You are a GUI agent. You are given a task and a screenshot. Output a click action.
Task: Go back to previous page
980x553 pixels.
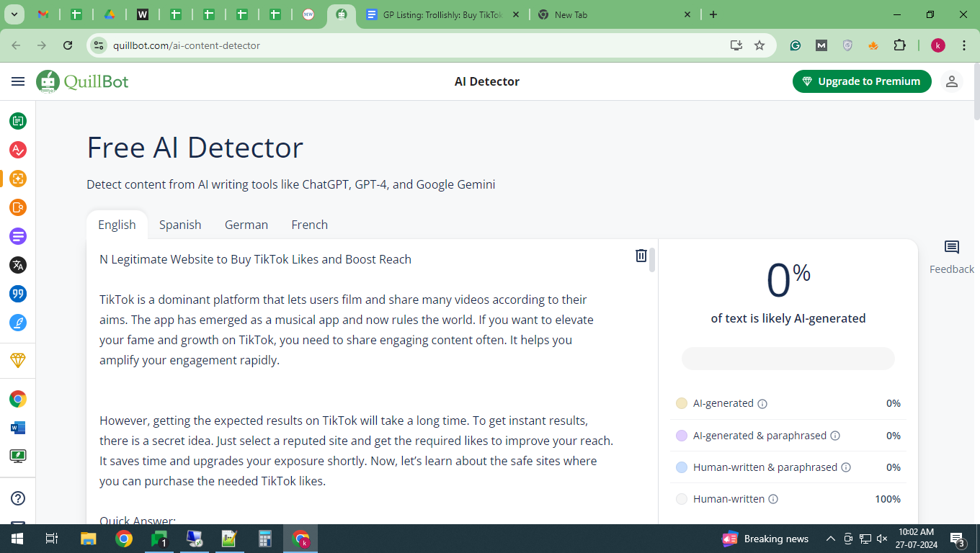click(17, 45)
